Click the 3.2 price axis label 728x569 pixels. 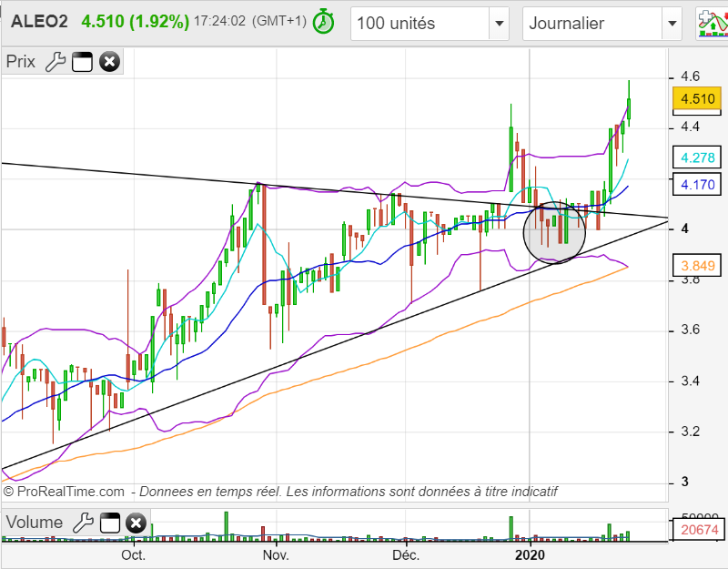[x=690, y=432]
